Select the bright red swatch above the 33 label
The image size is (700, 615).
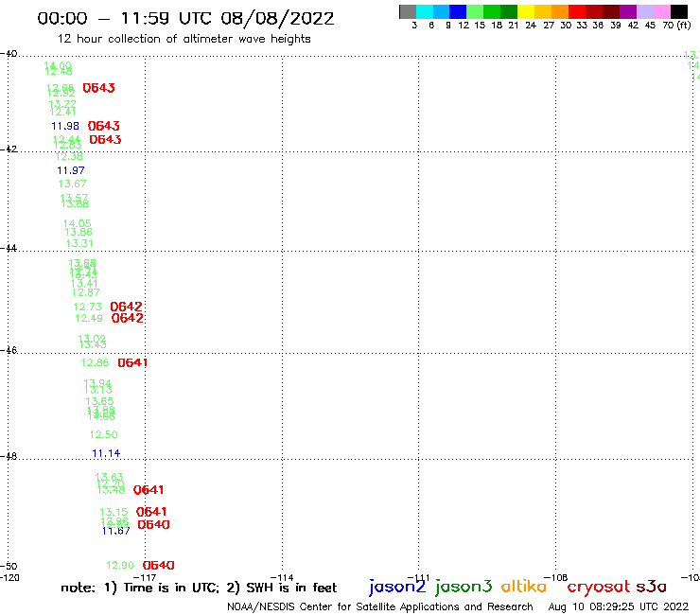(x=577, y=11)
